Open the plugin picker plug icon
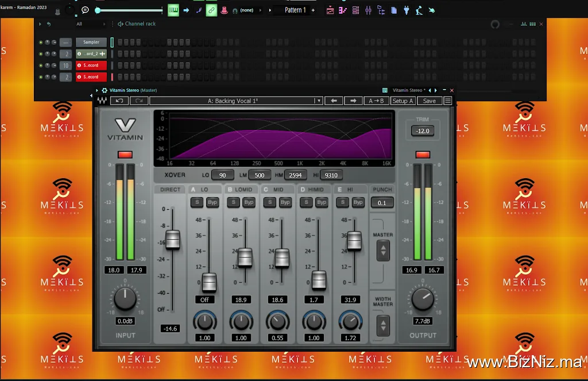 407,10
